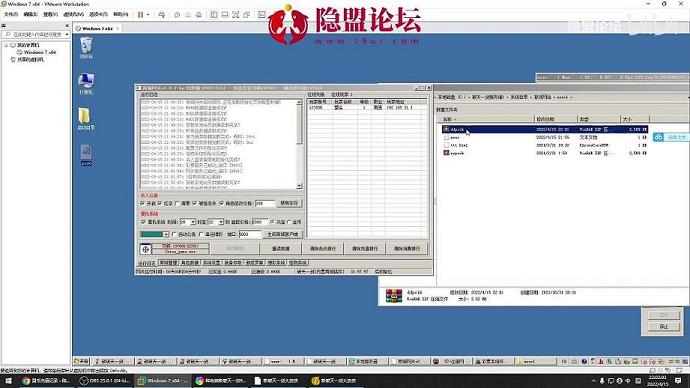Screen dimensions: 690x388
Task: Select the Computer desktop icon
Action: click(x=86, y=84)
